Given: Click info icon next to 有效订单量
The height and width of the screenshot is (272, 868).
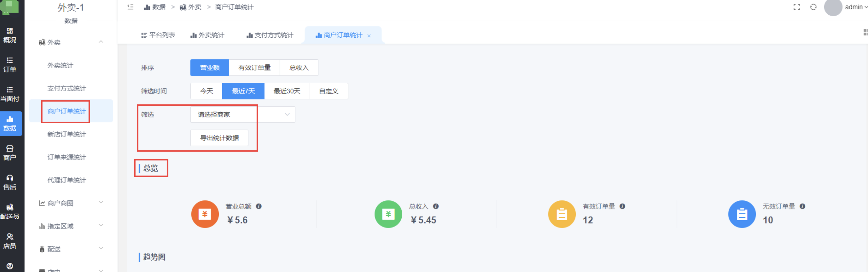Looking at the screenshot, I should pos(622,207).
